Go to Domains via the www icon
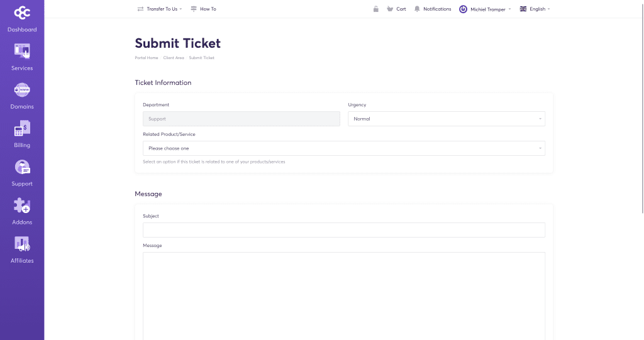This screenshot has width=644, height=340. click(22, 90)
